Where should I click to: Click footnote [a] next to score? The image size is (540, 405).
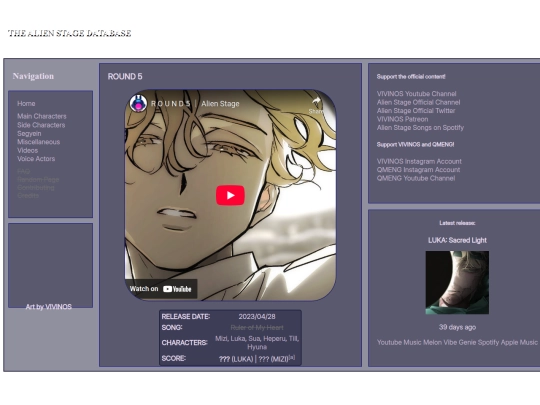[x=292, y=357]
